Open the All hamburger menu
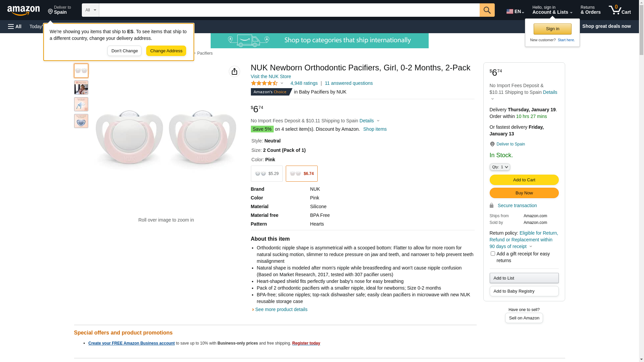644x362 pixels. 15,26
